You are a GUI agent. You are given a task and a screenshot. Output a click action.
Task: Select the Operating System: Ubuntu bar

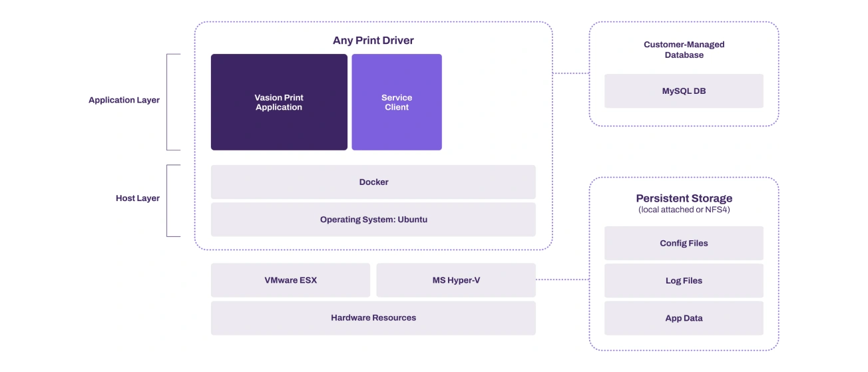point(373,220)
